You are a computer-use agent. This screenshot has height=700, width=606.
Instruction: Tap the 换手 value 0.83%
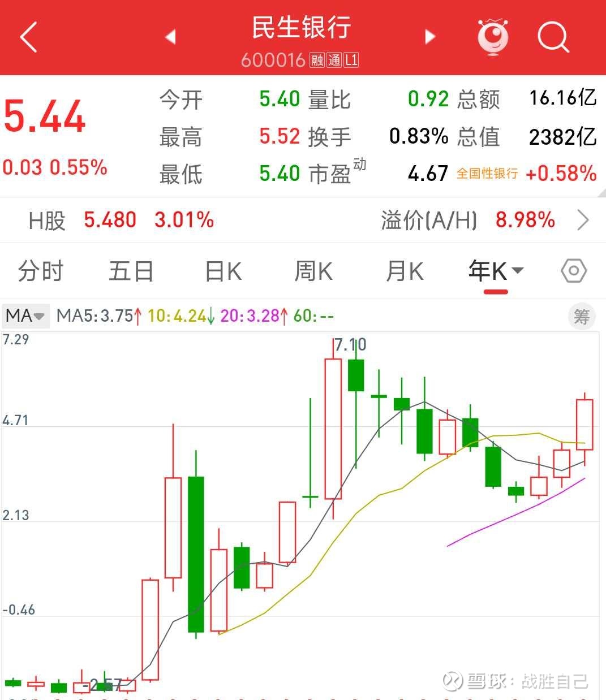(x=419, y=136)
